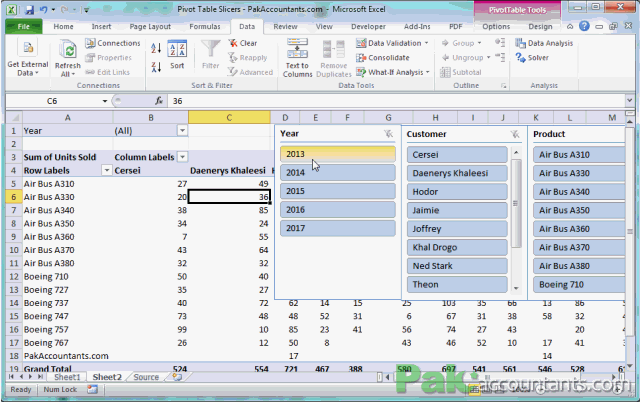The width and height of the screenshot is (640, 402).
Task: Toggle Cersei in Customer slicer
Action: 457,155
